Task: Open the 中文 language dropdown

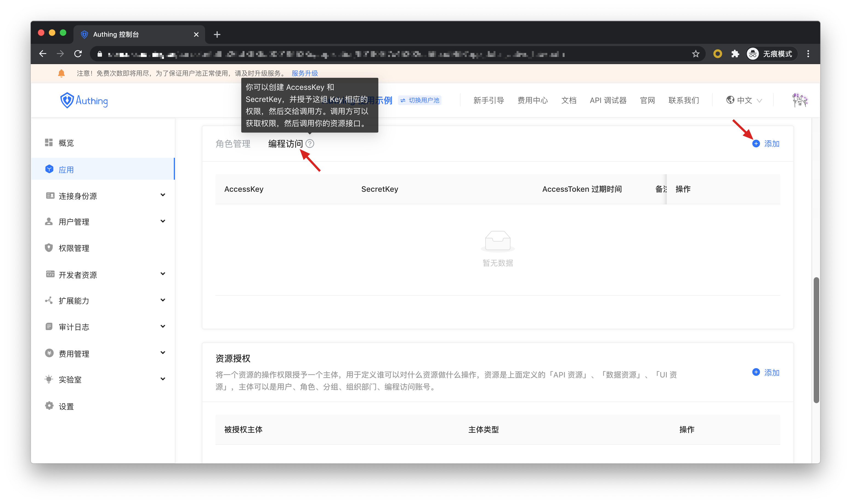Action: 744,100
